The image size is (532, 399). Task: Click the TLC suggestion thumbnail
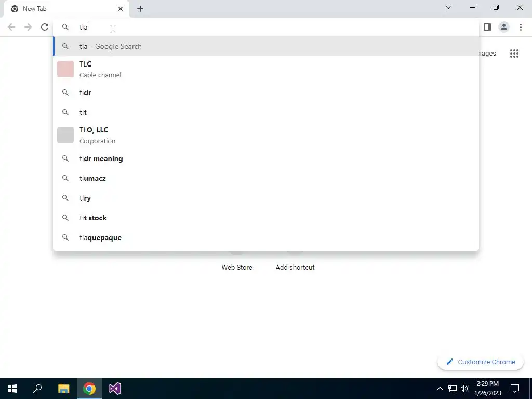tap(65, 69)
